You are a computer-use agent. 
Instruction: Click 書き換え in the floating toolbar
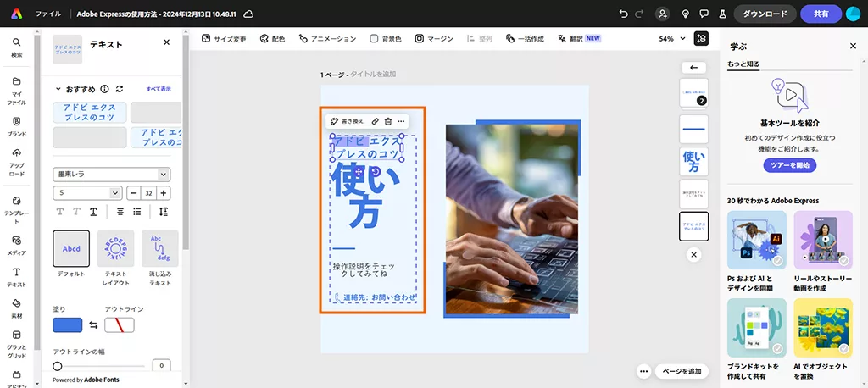348,121
